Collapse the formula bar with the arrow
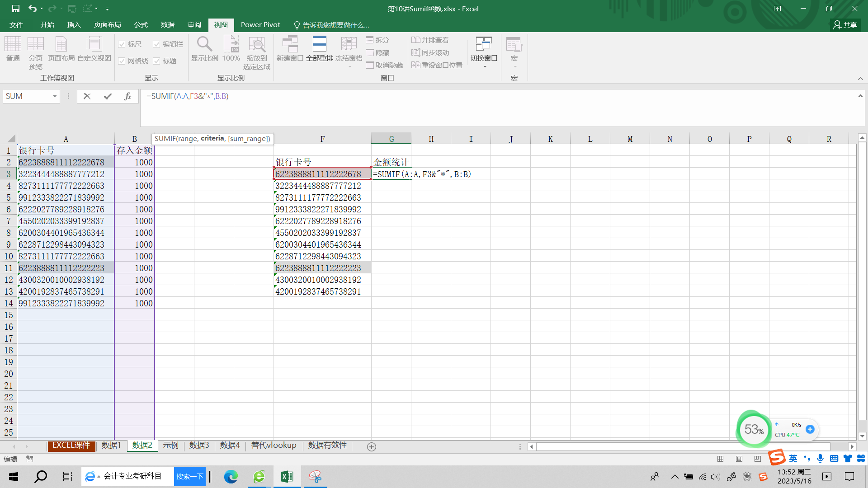868x488 pixels. pyautogui.click(x=860, y=96)
